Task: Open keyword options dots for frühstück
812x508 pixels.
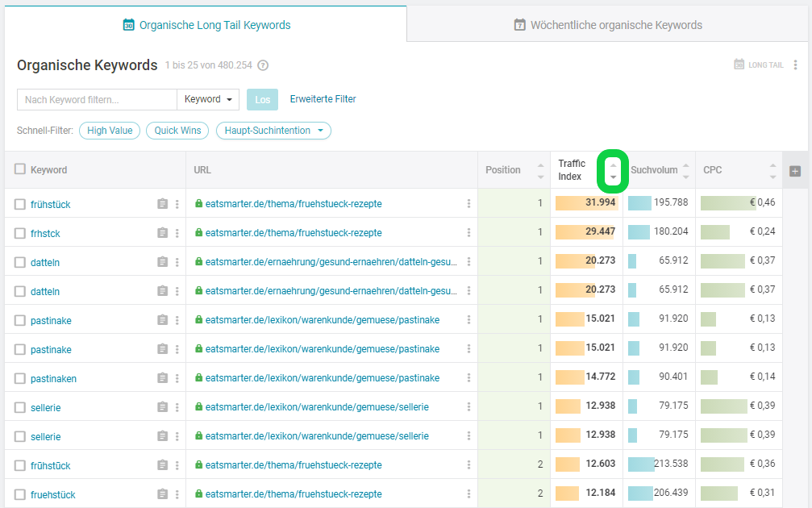Action: (177, 204)
